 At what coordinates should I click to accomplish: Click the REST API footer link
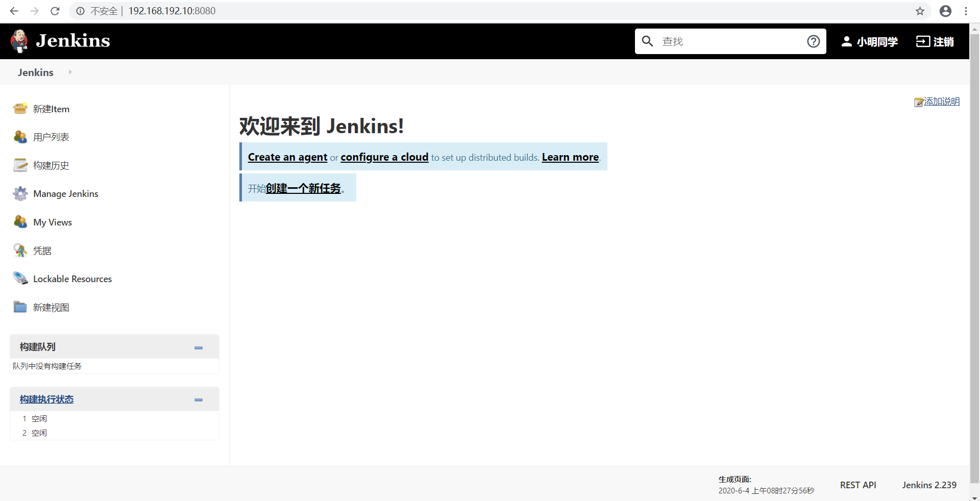click(x=858, y=485)
